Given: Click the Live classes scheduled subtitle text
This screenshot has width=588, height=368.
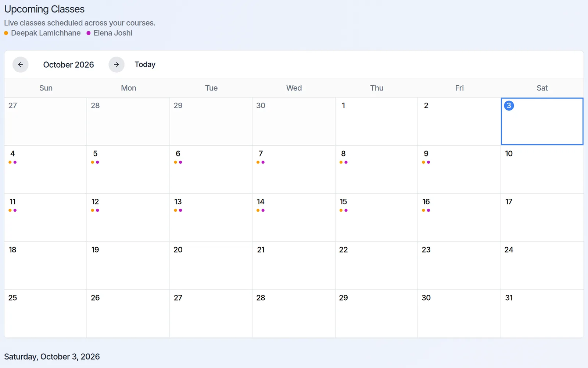Looking at the screenshot, I should 80,23.
